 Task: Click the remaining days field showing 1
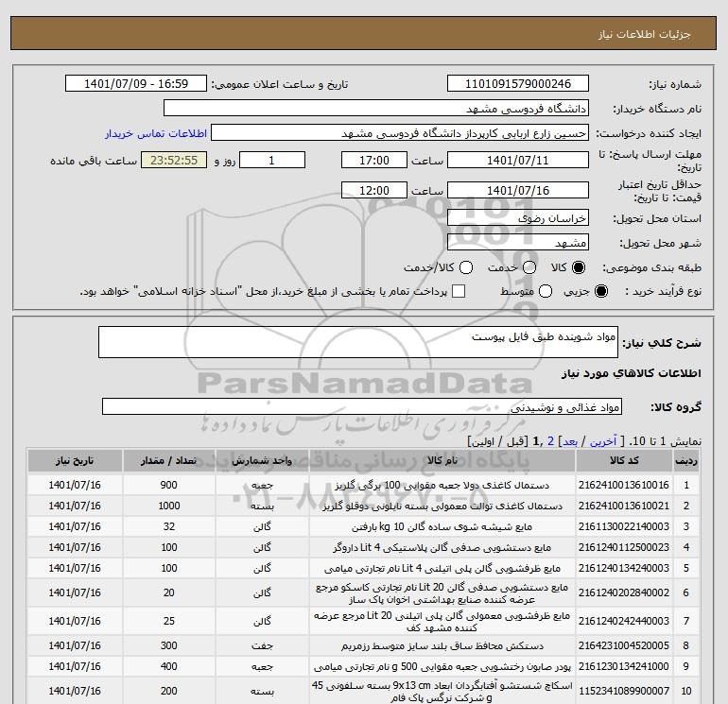pyautogui.click(x=272, y=160)
